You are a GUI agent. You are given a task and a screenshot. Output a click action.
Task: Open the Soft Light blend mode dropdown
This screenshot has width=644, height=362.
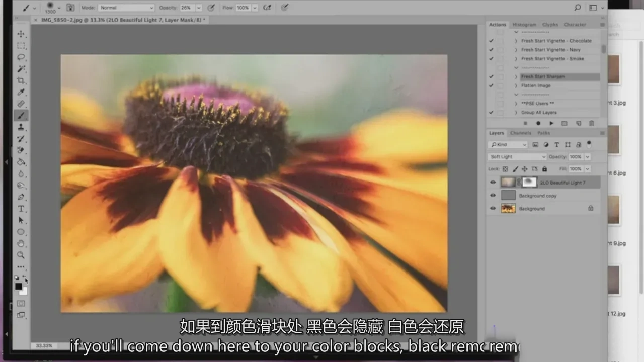click(517, 157)
